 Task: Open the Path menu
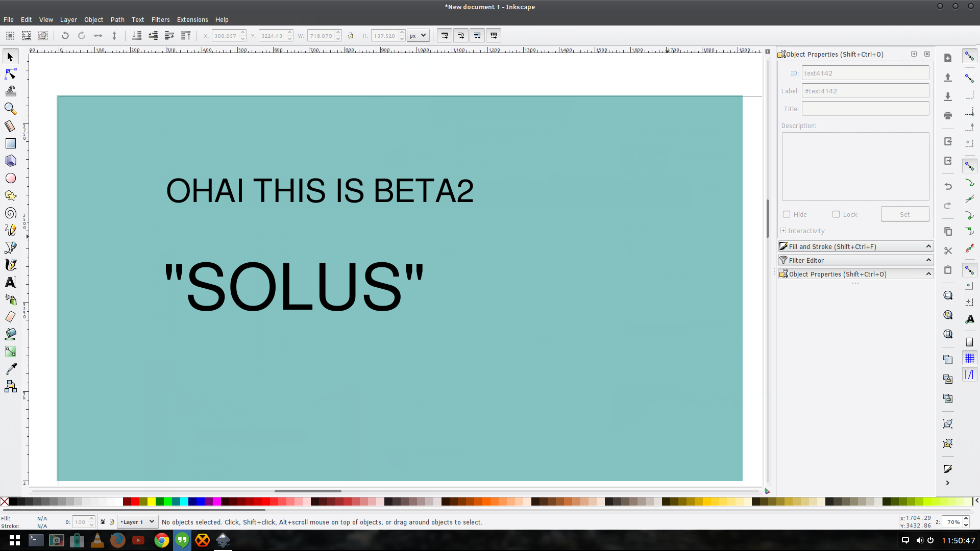[x=117, y=19]
